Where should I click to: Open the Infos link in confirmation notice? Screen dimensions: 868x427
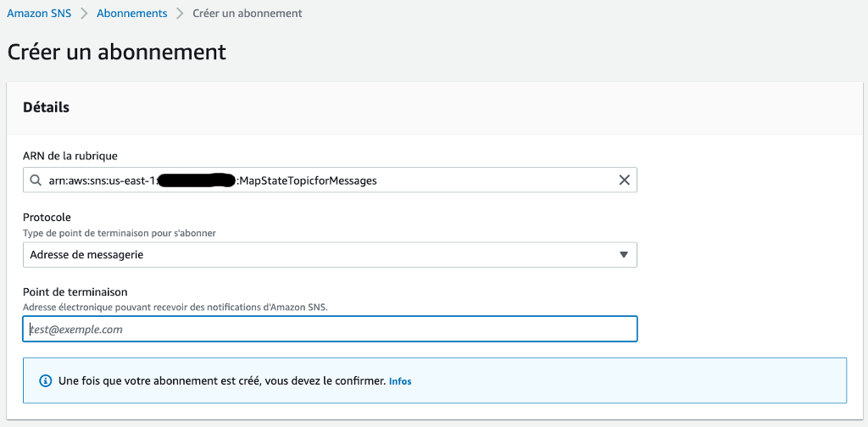point(400,381)
